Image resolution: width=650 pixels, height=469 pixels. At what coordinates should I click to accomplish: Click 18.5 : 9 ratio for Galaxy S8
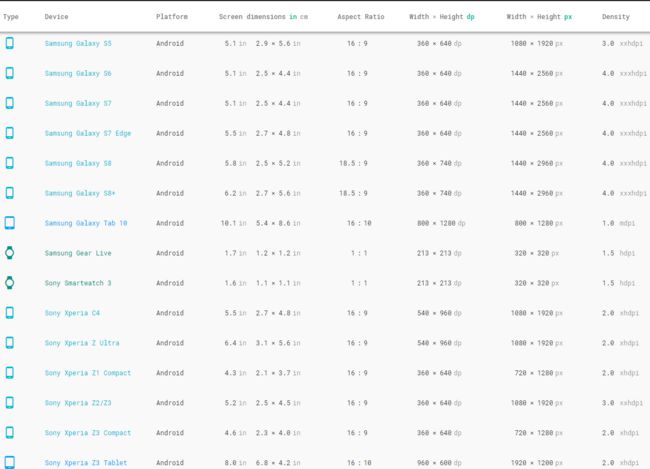(353, 163)
